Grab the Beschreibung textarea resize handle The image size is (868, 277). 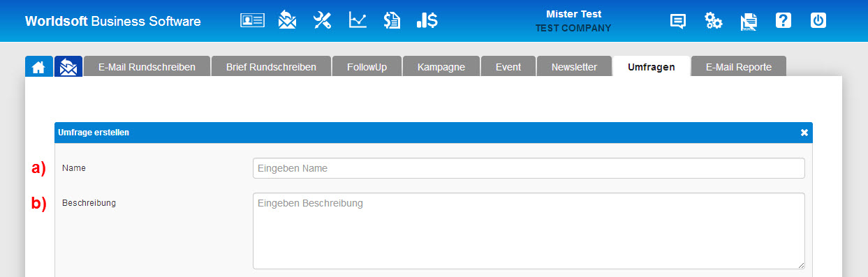[x=800, y=264]
